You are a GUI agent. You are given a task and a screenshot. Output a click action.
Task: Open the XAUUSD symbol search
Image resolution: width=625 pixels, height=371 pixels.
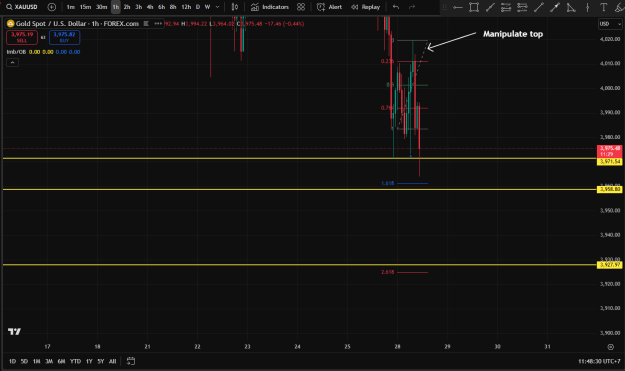pos(22,7)
